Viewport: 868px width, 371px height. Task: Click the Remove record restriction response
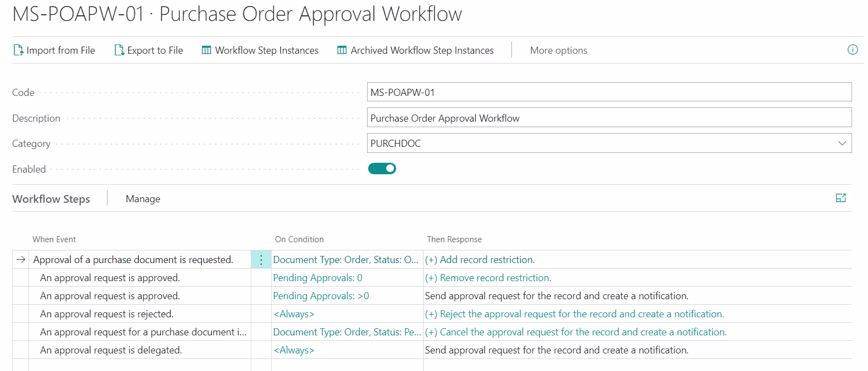point(488,278)
